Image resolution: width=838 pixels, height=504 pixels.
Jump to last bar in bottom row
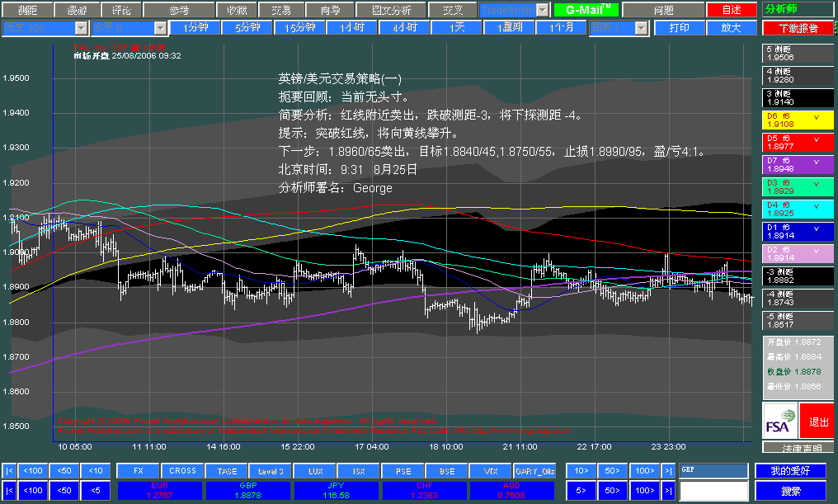tap(668, 490)
